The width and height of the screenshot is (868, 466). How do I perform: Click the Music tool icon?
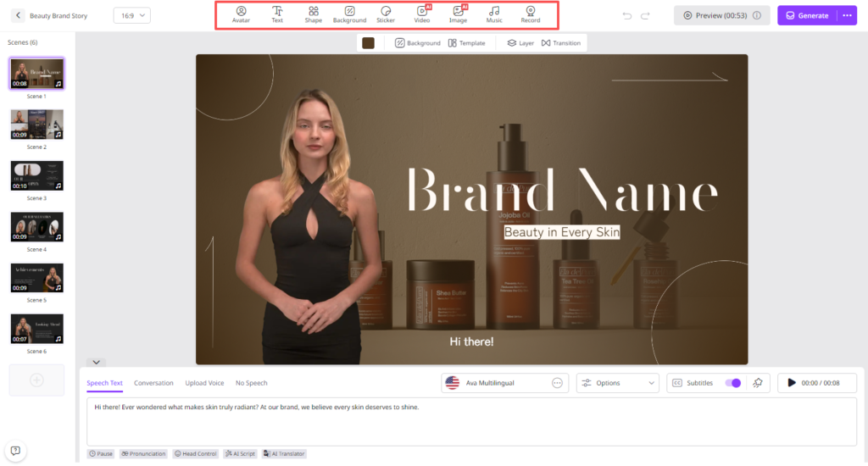pos(494,14)
